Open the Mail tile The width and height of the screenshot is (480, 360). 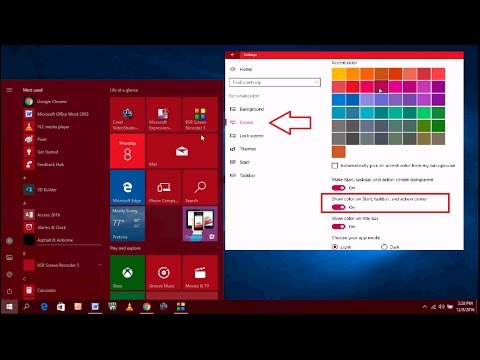click(182, 151)
